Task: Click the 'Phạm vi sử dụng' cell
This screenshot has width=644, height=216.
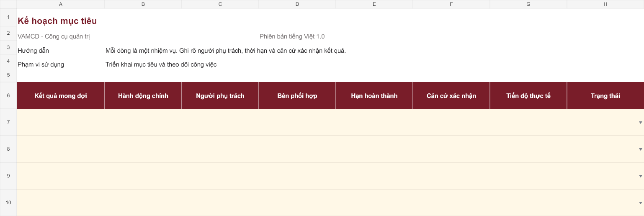Action: click(x=41, y=64)
